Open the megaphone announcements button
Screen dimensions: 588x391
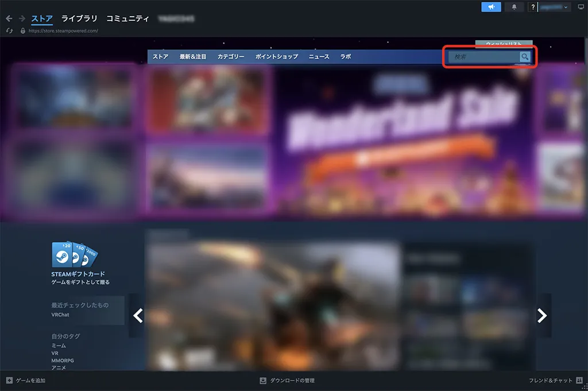pyautogui.click(x=491, y=7)
